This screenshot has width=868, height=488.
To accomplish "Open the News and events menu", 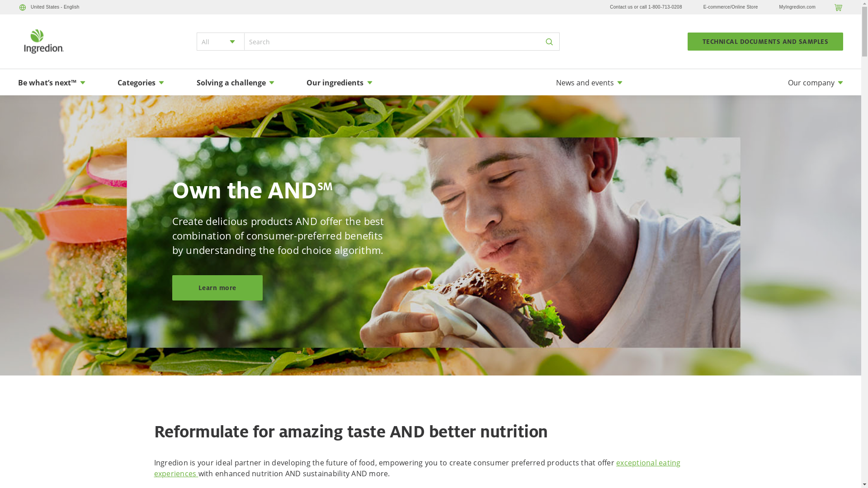I will pos(589,83).
